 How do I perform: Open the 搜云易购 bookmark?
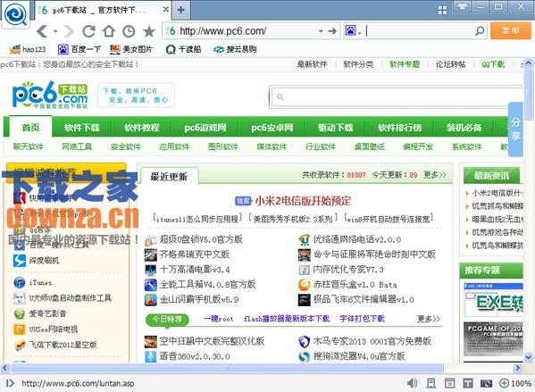(235, 49)
